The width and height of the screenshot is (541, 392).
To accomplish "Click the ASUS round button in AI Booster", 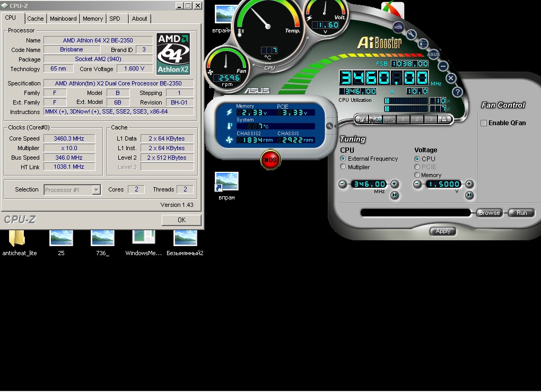I will point(433,54).
